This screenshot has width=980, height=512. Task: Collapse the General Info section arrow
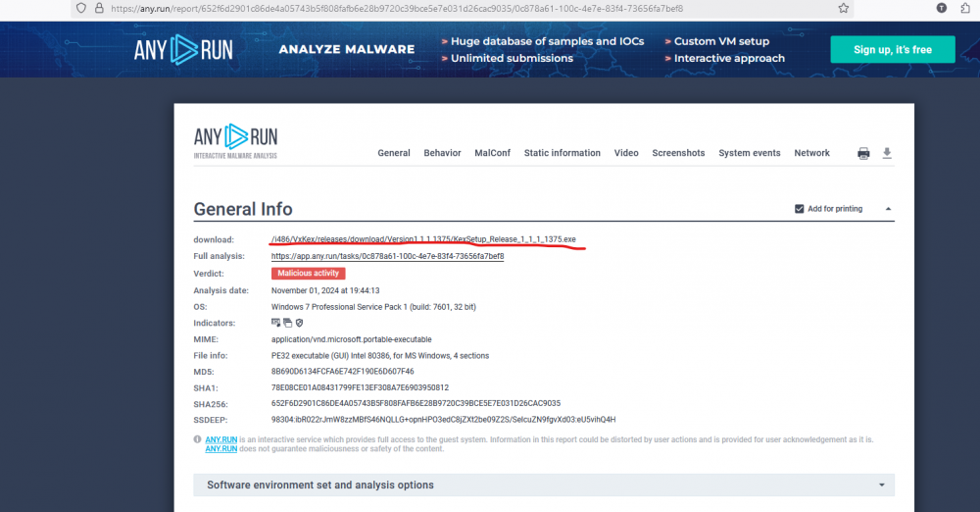point(888,209)
